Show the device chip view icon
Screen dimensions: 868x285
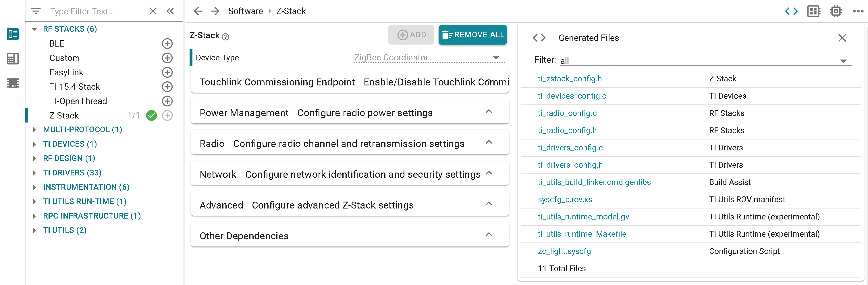(x=836, y=11)
